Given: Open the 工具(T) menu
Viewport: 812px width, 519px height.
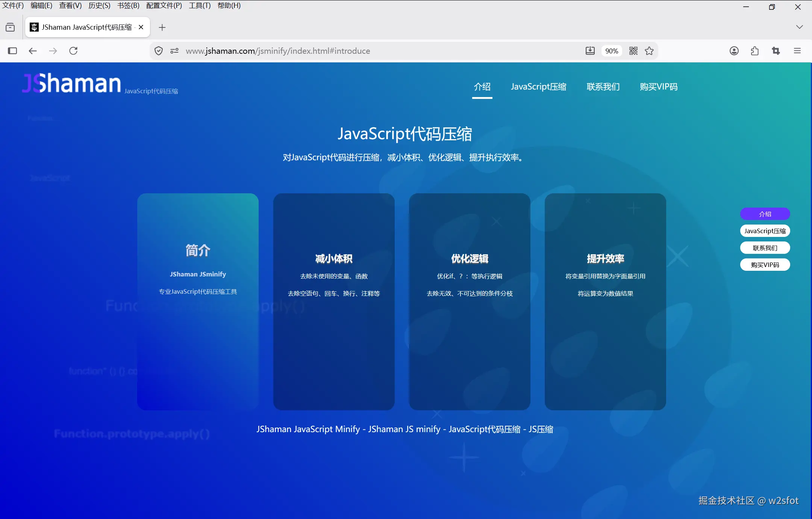Looking at the screenshot, I should [200, 6].
